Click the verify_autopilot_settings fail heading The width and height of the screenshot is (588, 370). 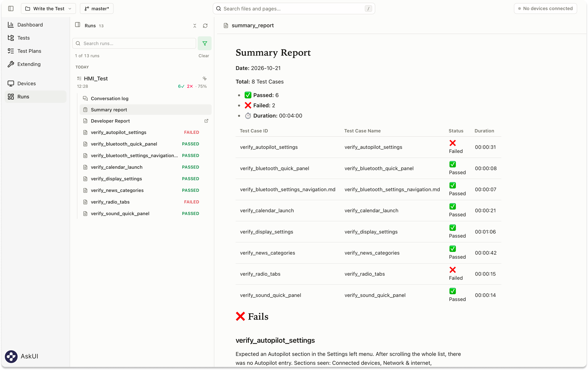pos(275,340)
